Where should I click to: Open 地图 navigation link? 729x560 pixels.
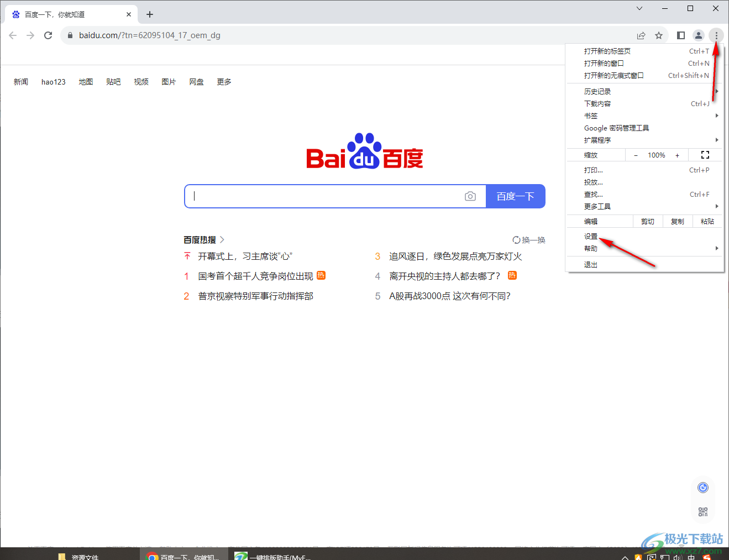[86, 82]
